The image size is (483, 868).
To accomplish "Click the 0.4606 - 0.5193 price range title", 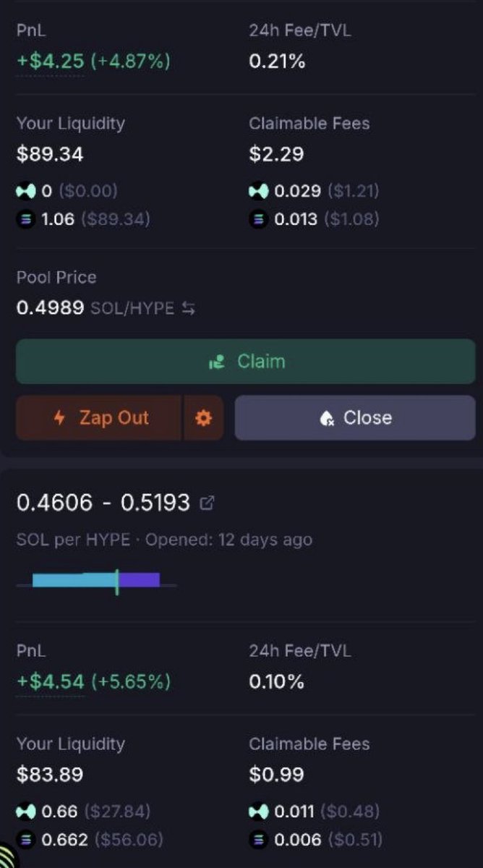I will click(x=103, y=503).
